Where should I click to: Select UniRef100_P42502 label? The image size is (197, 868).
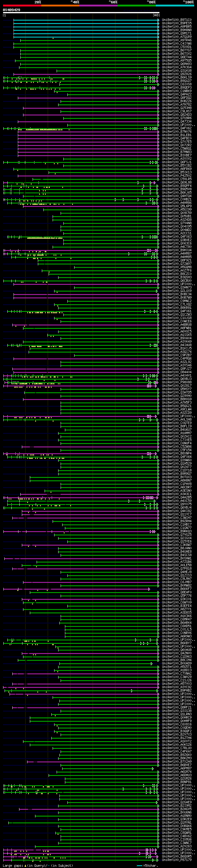pos(177,176)
